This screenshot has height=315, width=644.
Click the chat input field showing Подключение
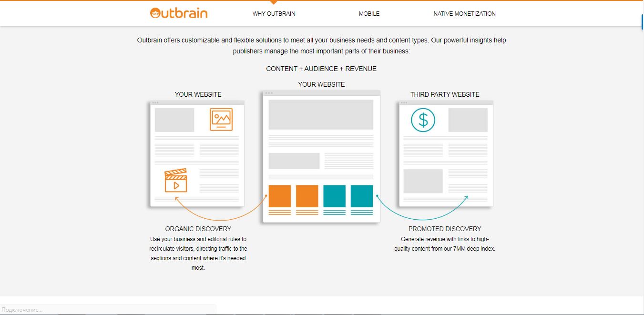click(107, 309)
